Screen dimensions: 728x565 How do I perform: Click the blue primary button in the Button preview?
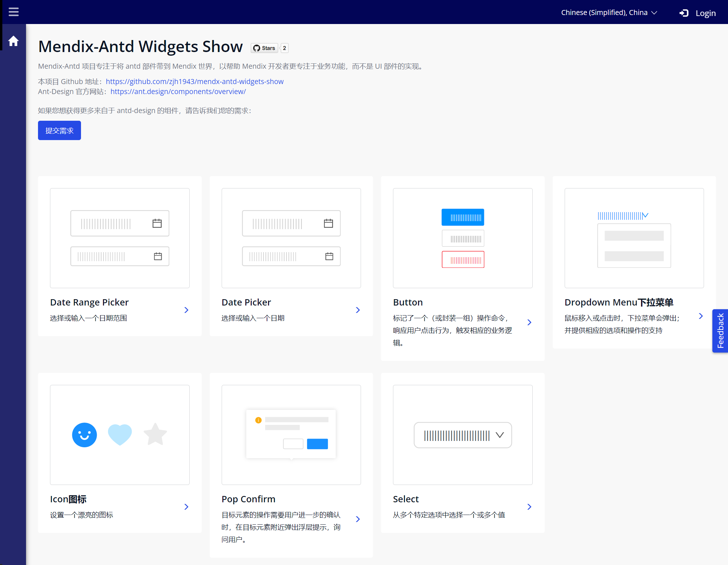(x=463, y=217)
